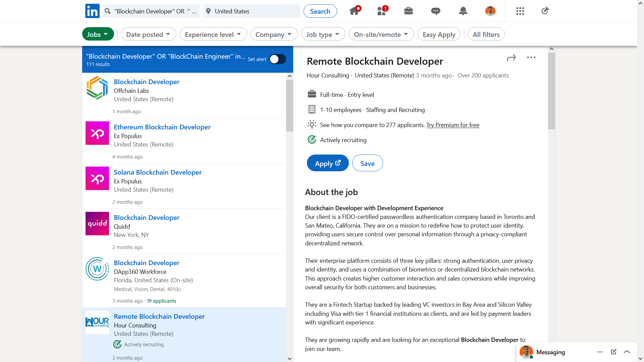
Task: Share the job with the arrow icon
Action: coord(511,58)
